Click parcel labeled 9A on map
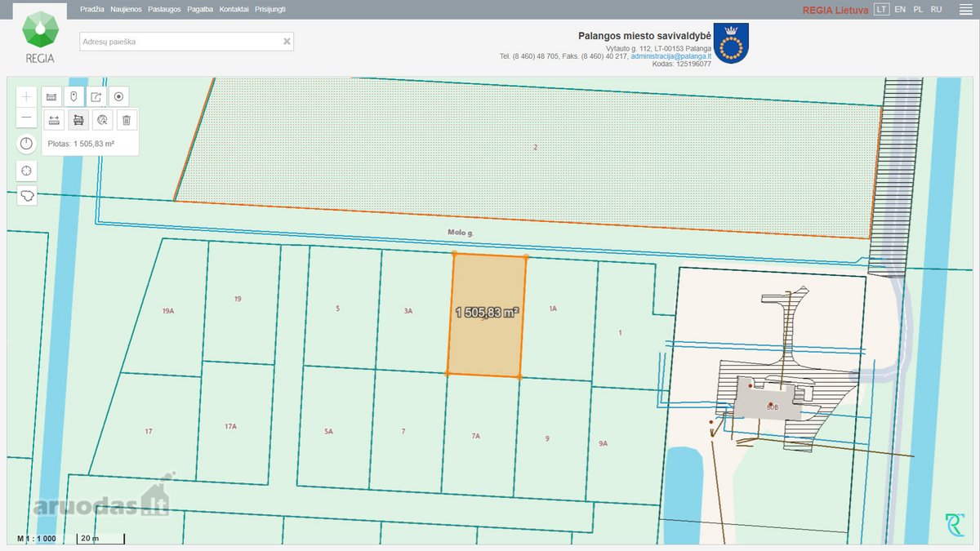 [604, 443]
